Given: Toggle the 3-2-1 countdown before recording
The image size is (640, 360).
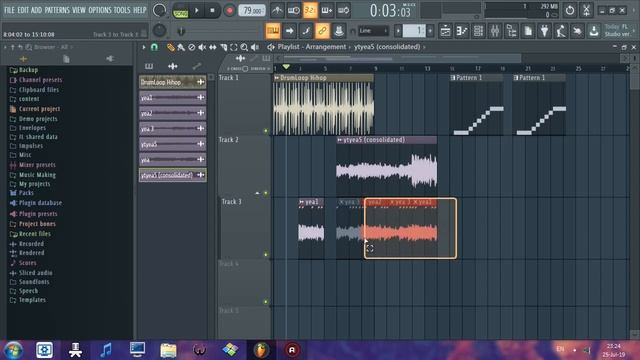Looking at the screenshot, I should pyautogui.click(x=310, y=11).
